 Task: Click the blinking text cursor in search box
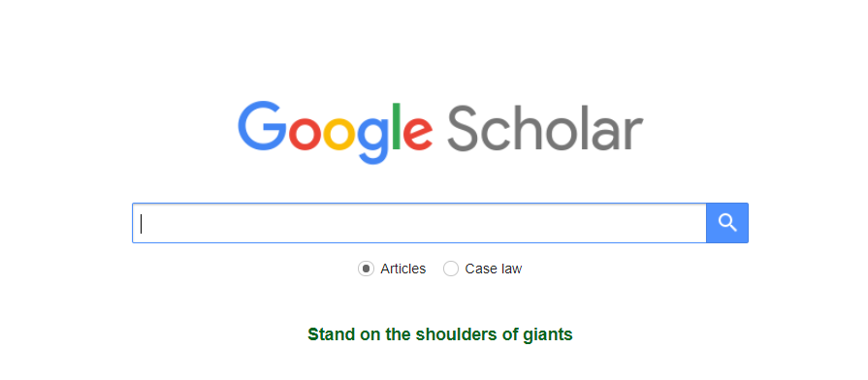(142, 224)
